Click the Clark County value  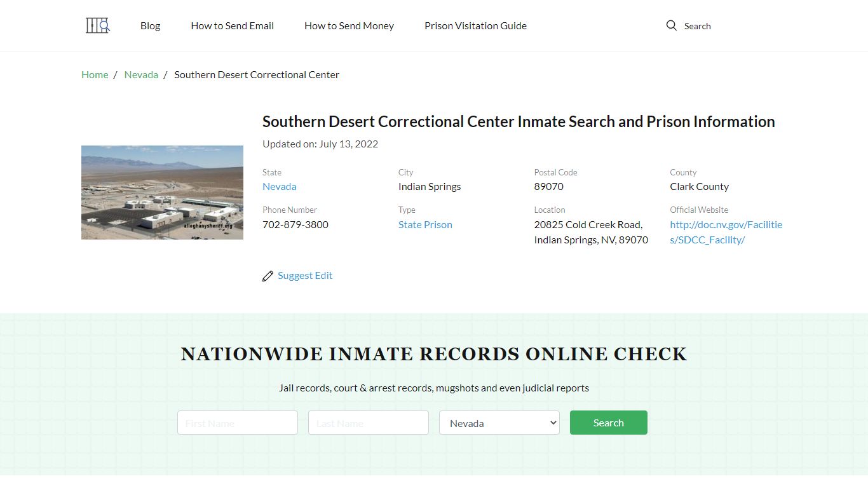click(699, 186)
